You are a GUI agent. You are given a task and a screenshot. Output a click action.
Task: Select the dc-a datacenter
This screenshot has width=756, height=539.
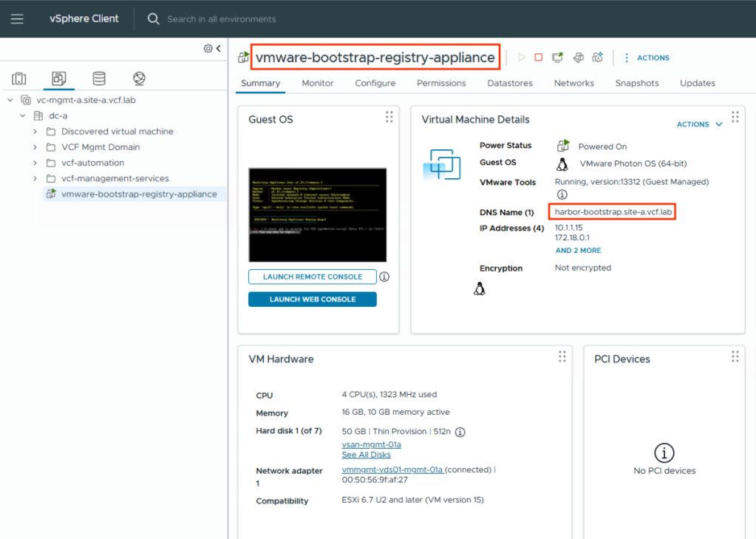click(58, 116)
